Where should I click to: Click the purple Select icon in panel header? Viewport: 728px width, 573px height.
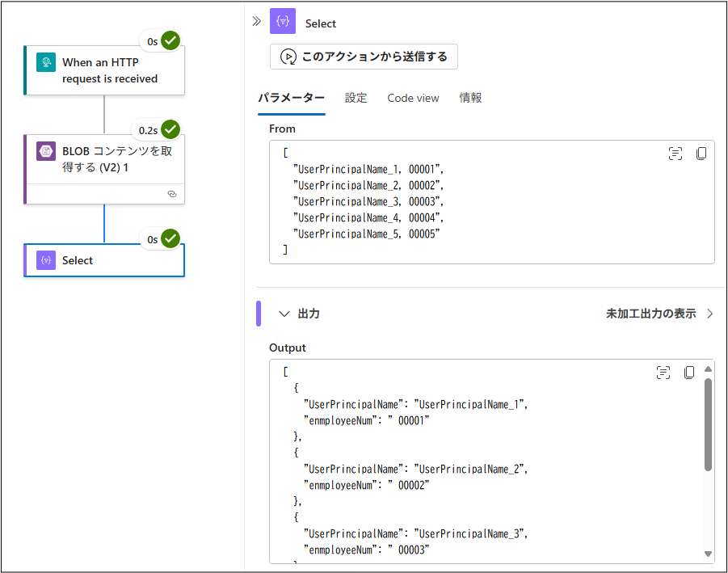pyautogui.click(x=283, y=23)
